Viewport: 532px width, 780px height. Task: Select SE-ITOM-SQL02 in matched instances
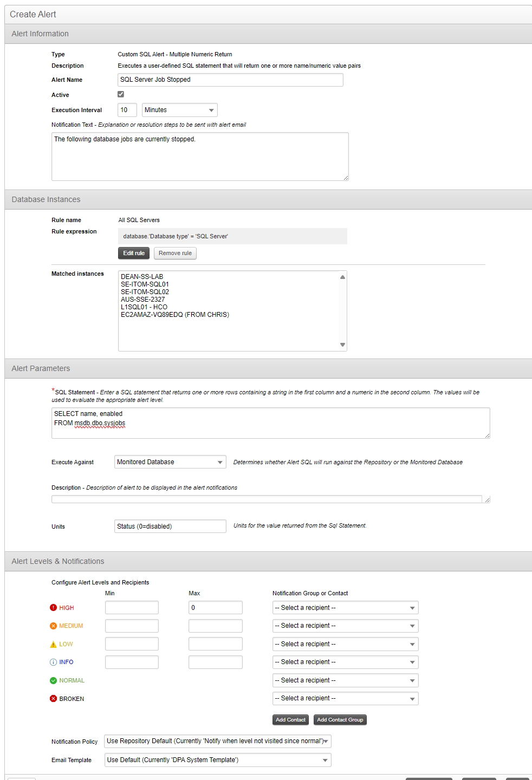click(x=145, y=292)
